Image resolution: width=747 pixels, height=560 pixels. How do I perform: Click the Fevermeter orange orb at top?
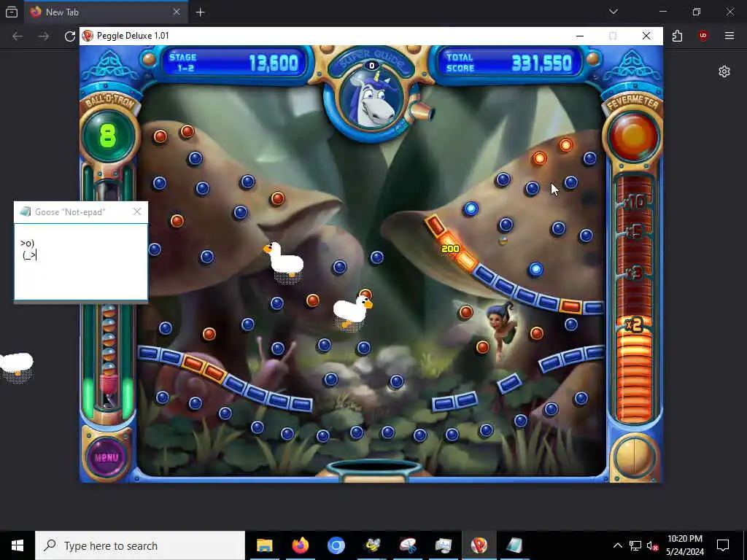pos(633,136)
